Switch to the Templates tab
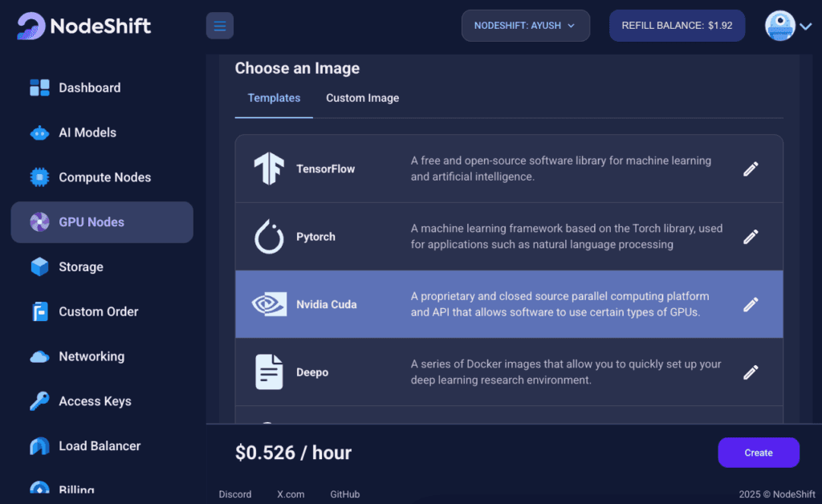The width and height of the screenshot is (822, 504). (x=274, y=98)
